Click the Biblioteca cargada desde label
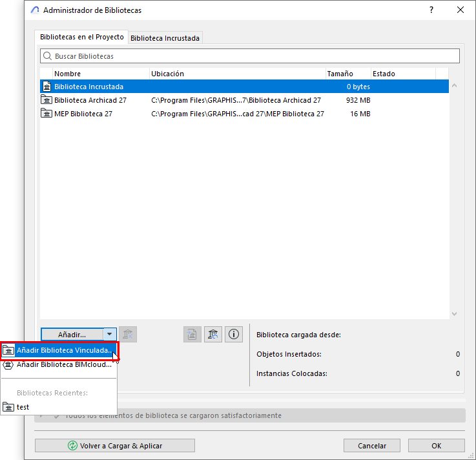 tap(298, 335)
